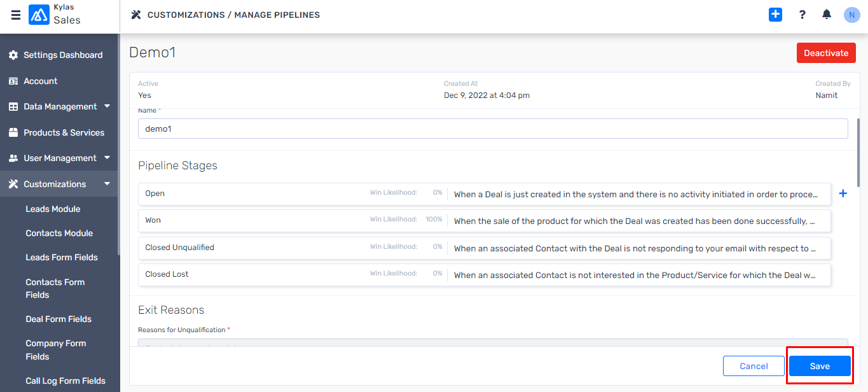Open Call Log Form Fields

click(x=65, y=381)
